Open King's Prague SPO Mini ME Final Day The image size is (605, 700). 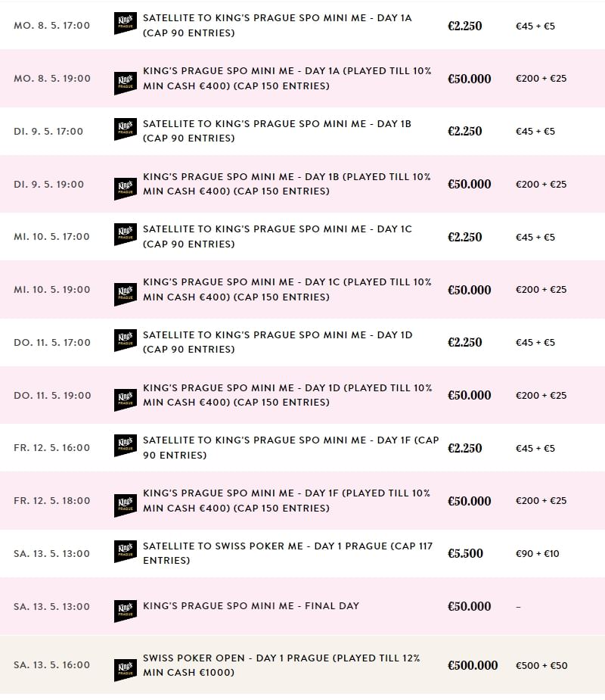251,605
